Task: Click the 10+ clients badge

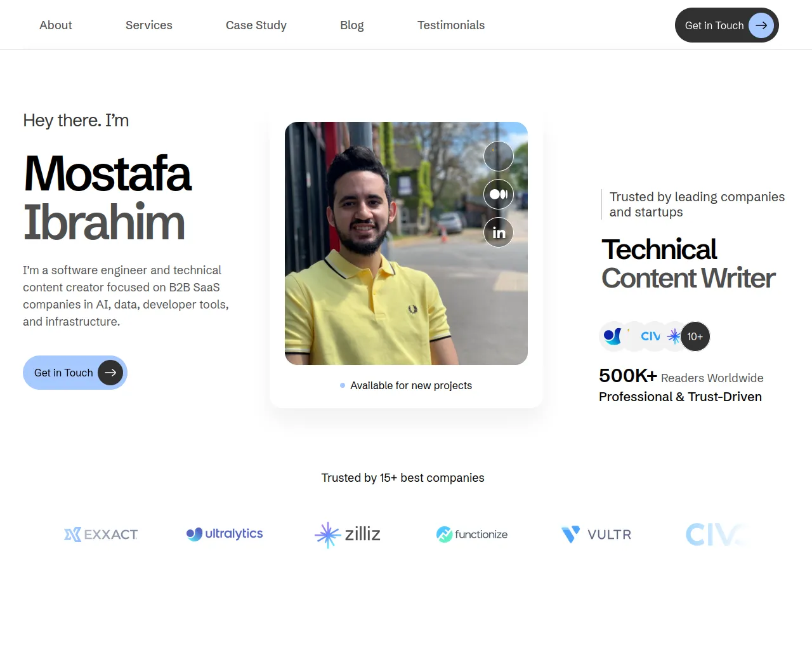Action: 695,336
